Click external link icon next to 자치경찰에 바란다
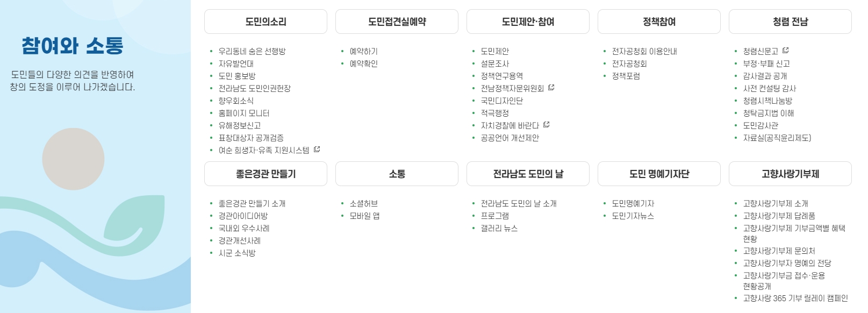The height and width of the screenshot is (313, 868). pyautogui.click(x=547, y=125)
